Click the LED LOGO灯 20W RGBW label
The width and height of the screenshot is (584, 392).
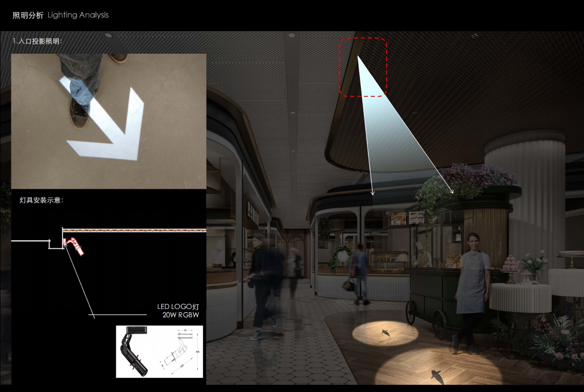pos(178,311)
